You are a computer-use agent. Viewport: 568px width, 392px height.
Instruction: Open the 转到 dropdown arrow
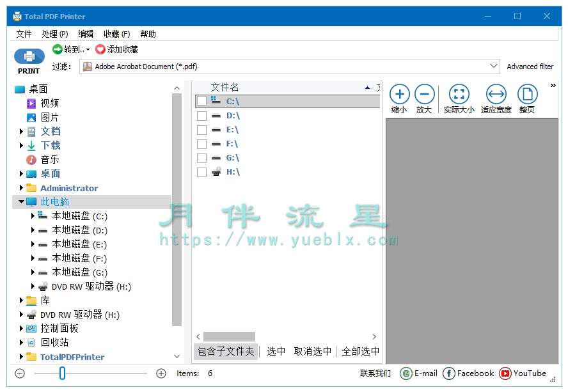88,50
